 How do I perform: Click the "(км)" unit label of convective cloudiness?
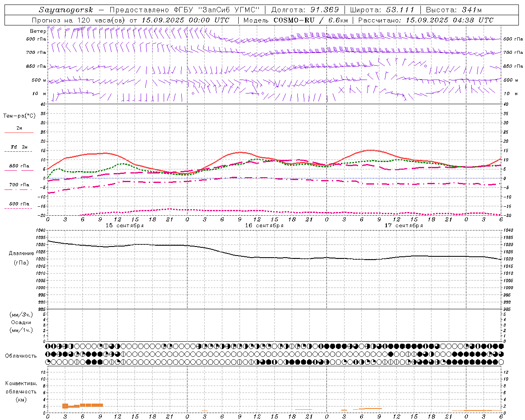click(x=21, y=399)
